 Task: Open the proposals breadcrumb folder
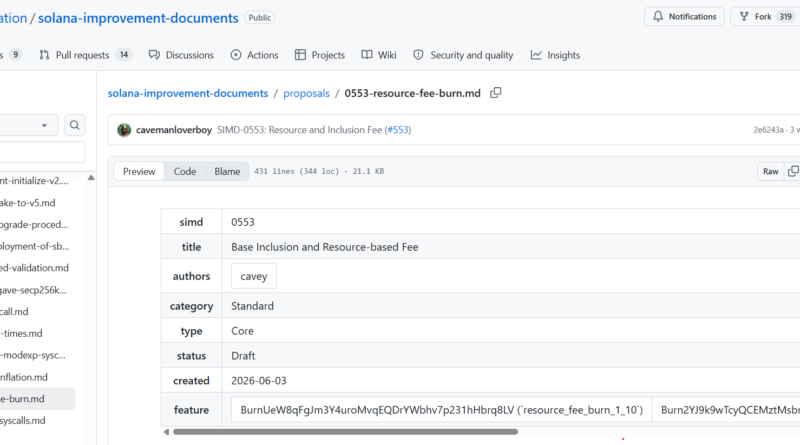pos(306,93)
